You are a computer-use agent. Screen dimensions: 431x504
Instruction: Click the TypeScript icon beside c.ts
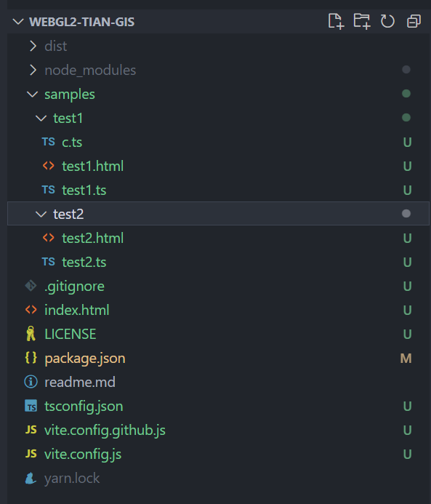point(49,142)
